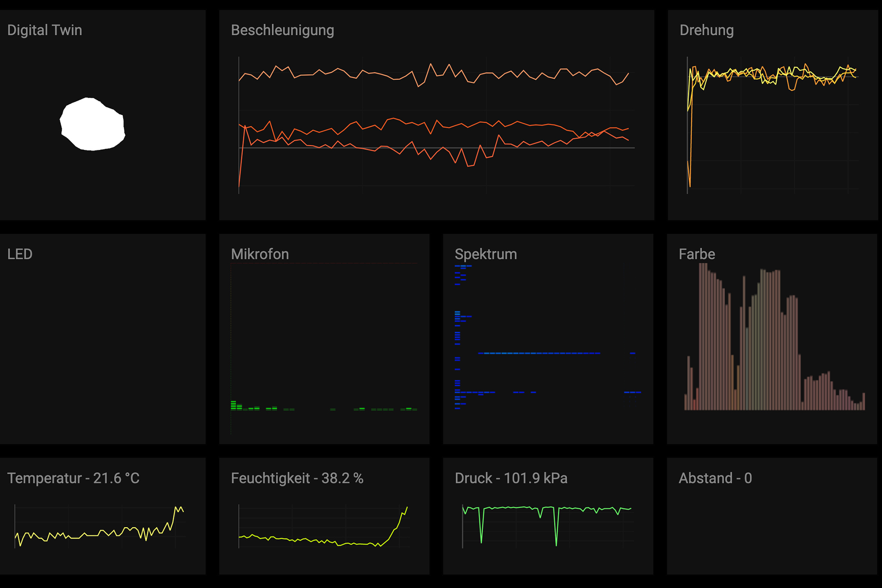Viewport: 882px width, 588px height.
Task: Click the Beschleunigung chart title
Action: pyautogui.click(x=282, y=30)
